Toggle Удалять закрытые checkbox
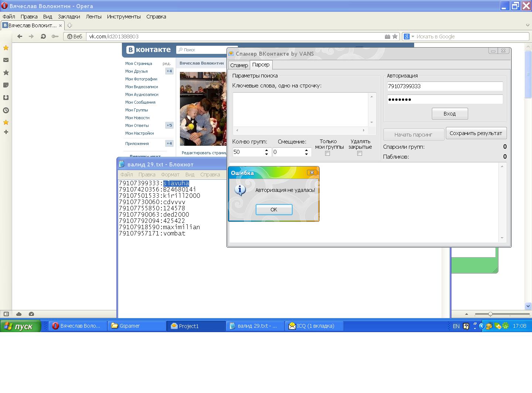 tap(359, 154)
